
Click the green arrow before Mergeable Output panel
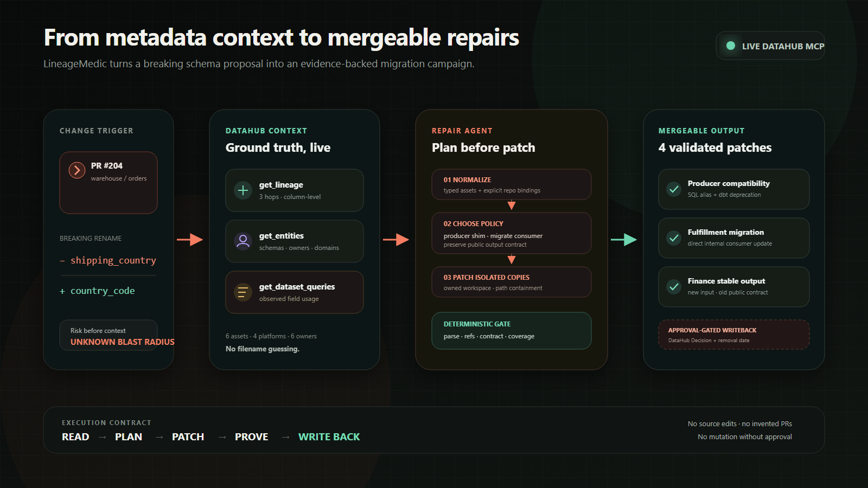point(624,240)
